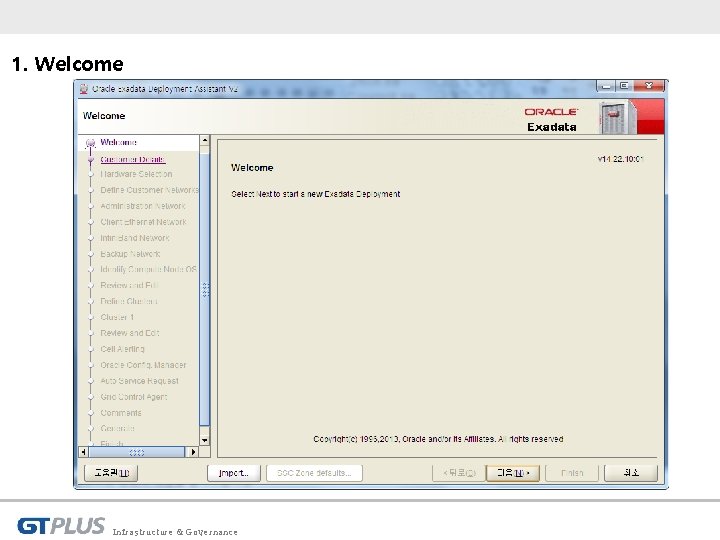Click the Finish button
The height and width of the screenshot is (540, 720).
(x=572, y=472)
